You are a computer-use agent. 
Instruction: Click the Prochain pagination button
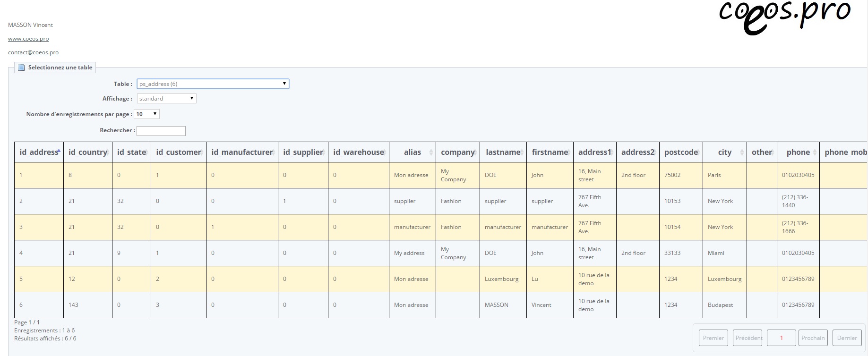(813, 338)
